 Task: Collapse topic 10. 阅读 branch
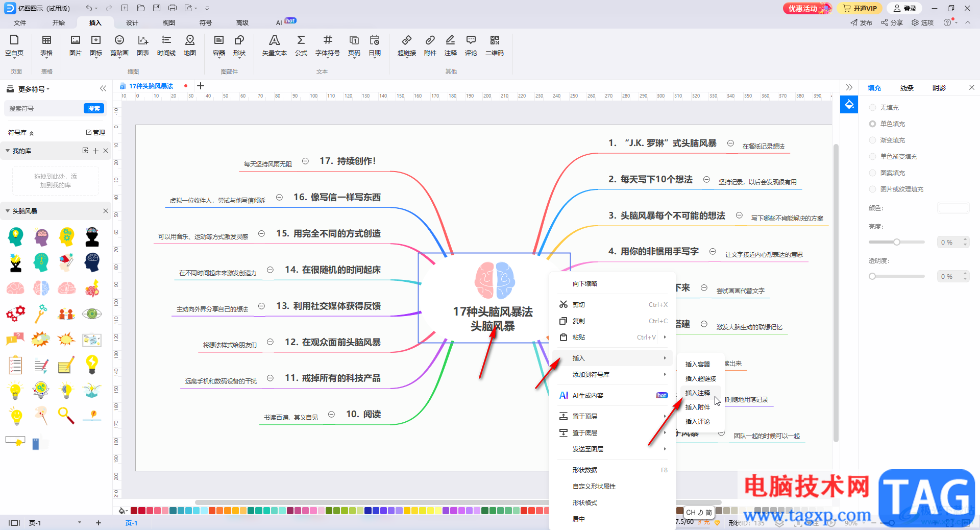tap(331, 414)
